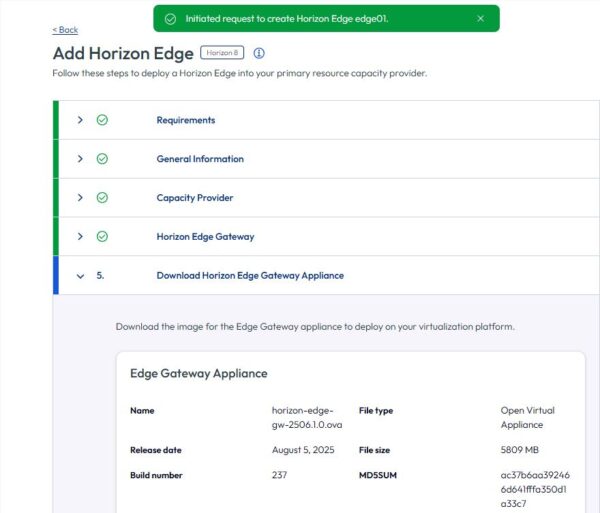Select file type Open Virtual Appliance
This screenshot has height=513, width=600.
527,417
